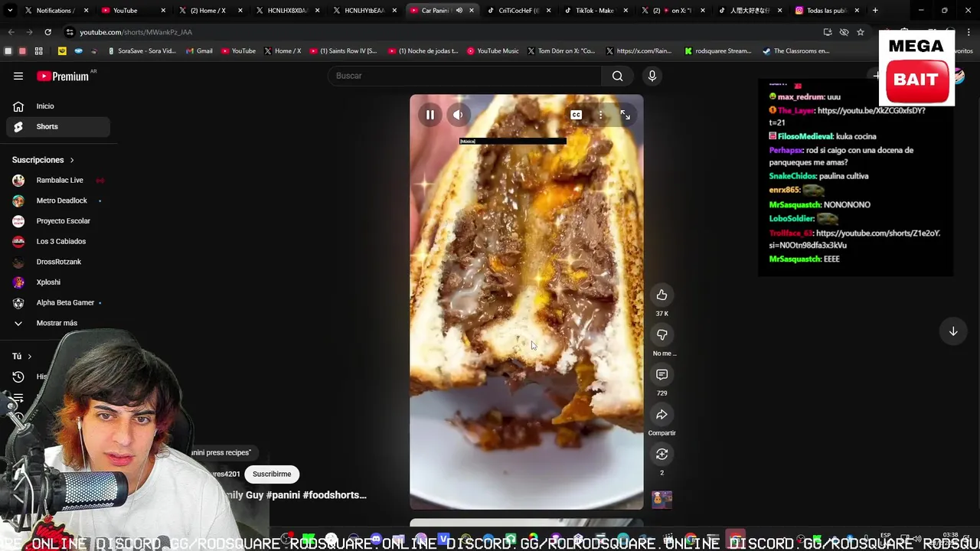Image resolution: width=980 pixels, height=551 pixels.
Task: Like the Short with 37 K likes
Action: [x=661, y=295]
